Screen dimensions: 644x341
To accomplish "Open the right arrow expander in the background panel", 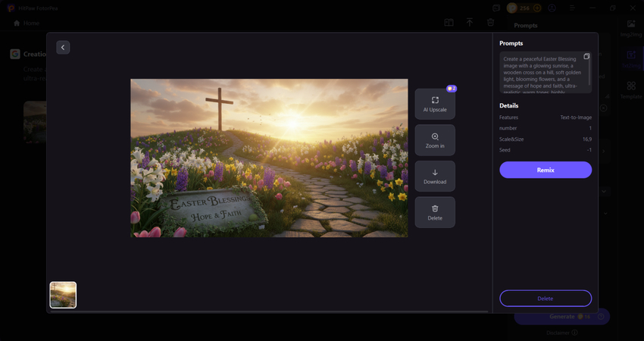I will 603,152.
